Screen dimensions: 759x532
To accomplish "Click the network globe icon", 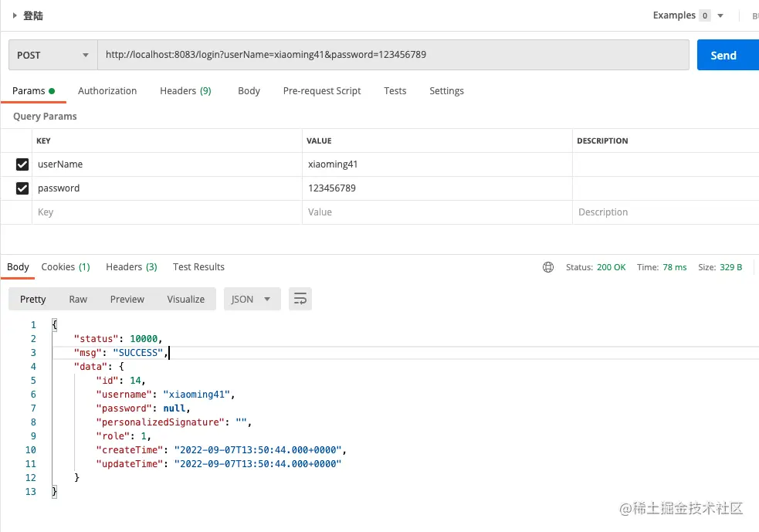I will (x=548, y=267).
